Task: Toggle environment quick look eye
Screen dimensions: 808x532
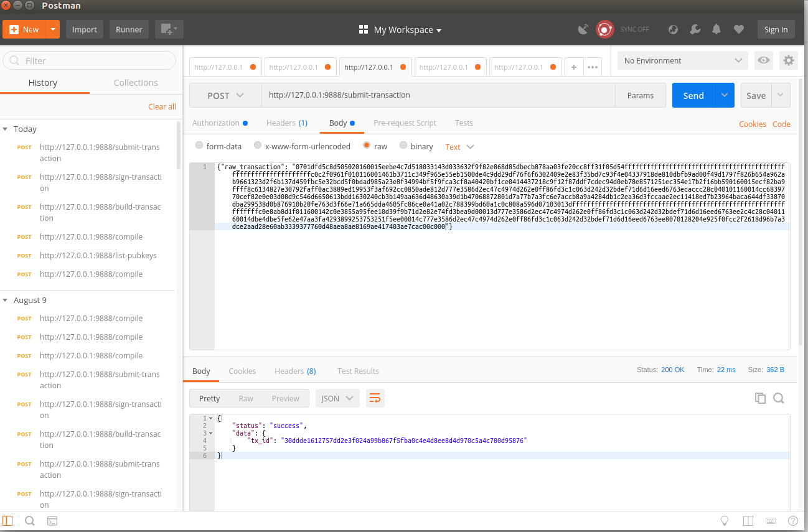Action: 764,60
